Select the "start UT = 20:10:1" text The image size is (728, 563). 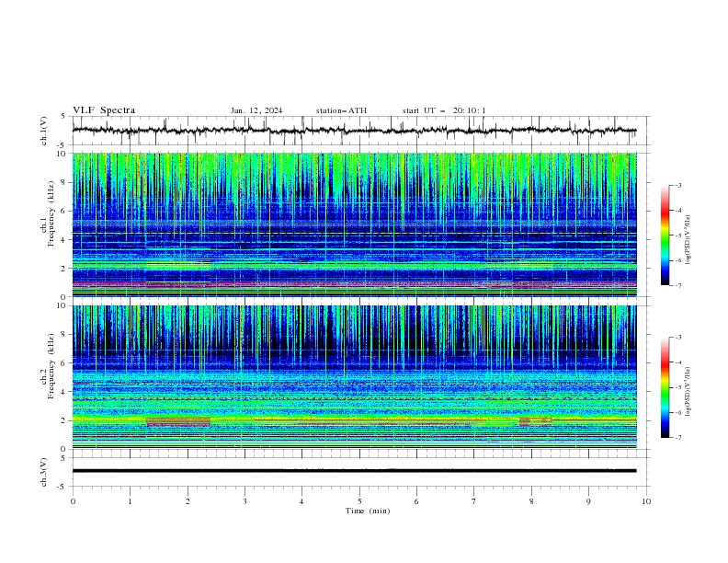(x=444, y=110)
